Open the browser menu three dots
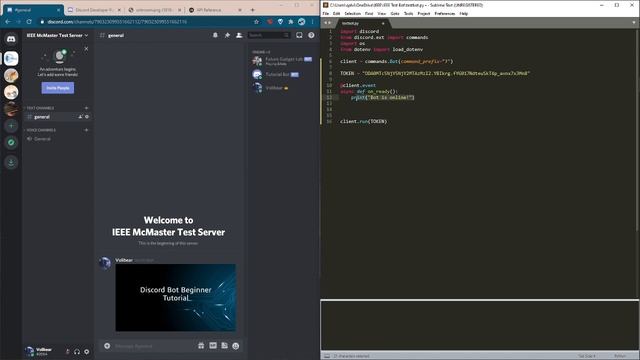Viewport: 640px width, 360px height. pyautogui.click(x=312, y=22)
